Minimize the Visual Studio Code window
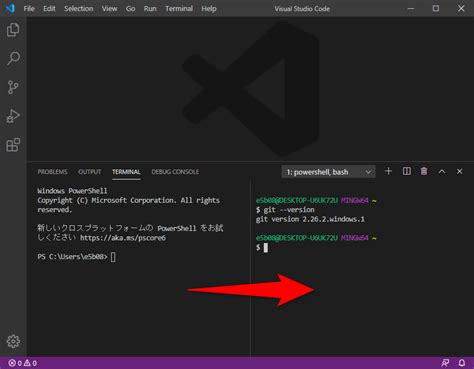The image size is (474, 369). [x=411, y=8]
